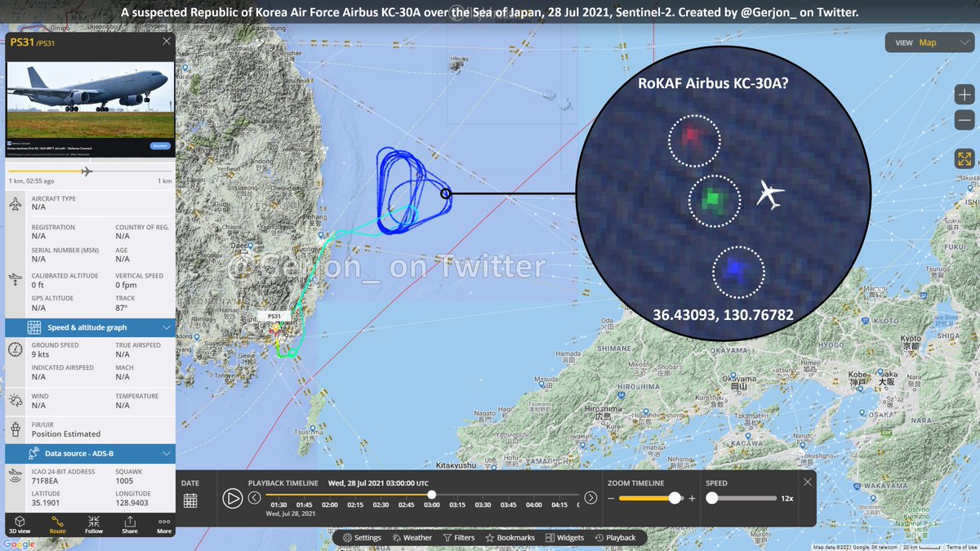
Task: Click the aircraft type plane icon
Action: tap(16, 203)
